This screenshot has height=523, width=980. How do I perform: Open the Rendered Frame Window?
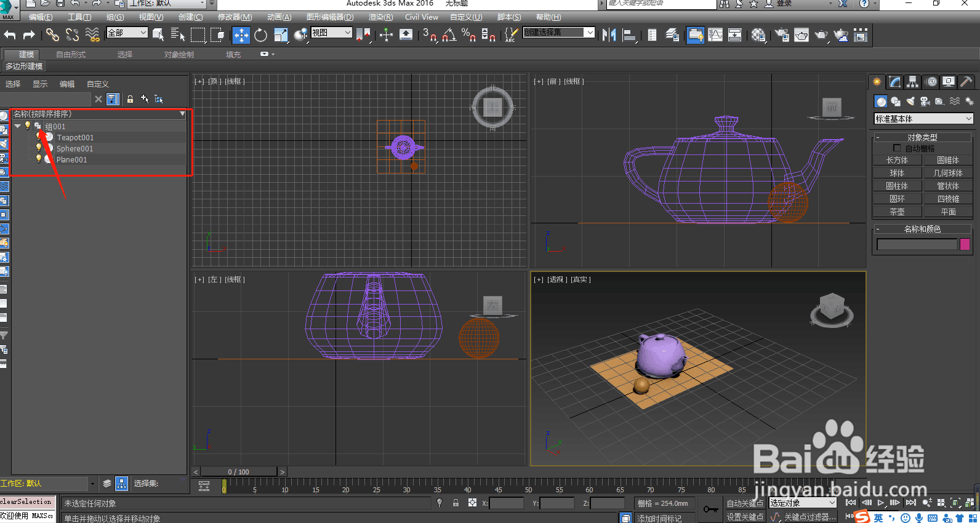[x=801, y=35]
